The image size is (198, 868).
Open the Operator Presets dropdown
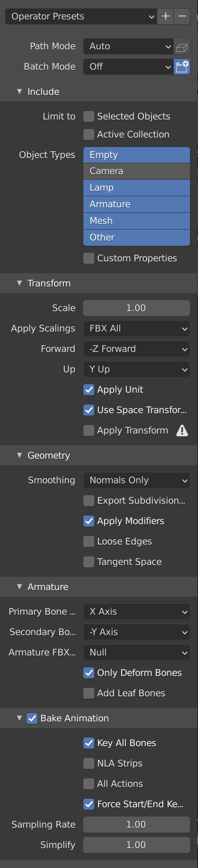click(x=81, y=16)
